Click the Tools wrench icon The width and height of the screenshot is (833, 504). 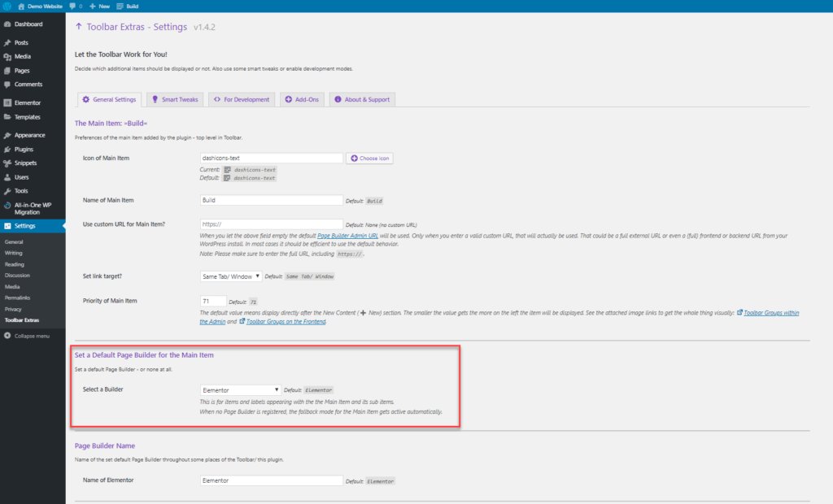(7, 191)
